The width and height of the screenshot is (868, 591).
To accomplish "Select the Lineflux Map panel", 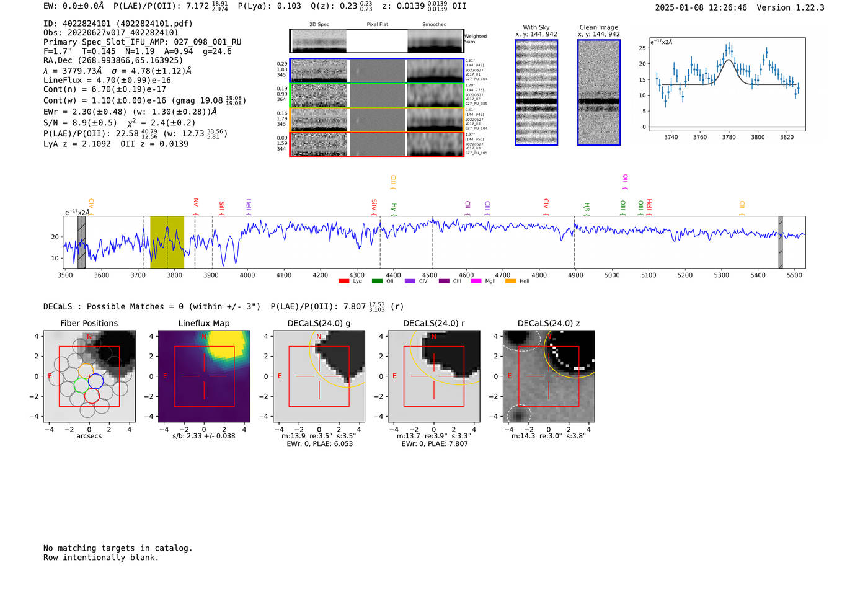I will click(204, 376).
